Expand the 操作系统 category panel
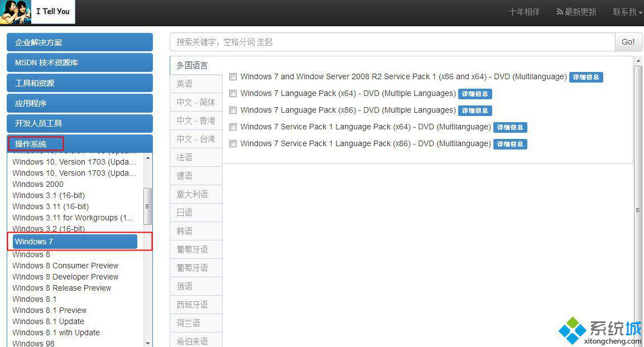This screenshot has height=347, width=644. tap(79, 144)
